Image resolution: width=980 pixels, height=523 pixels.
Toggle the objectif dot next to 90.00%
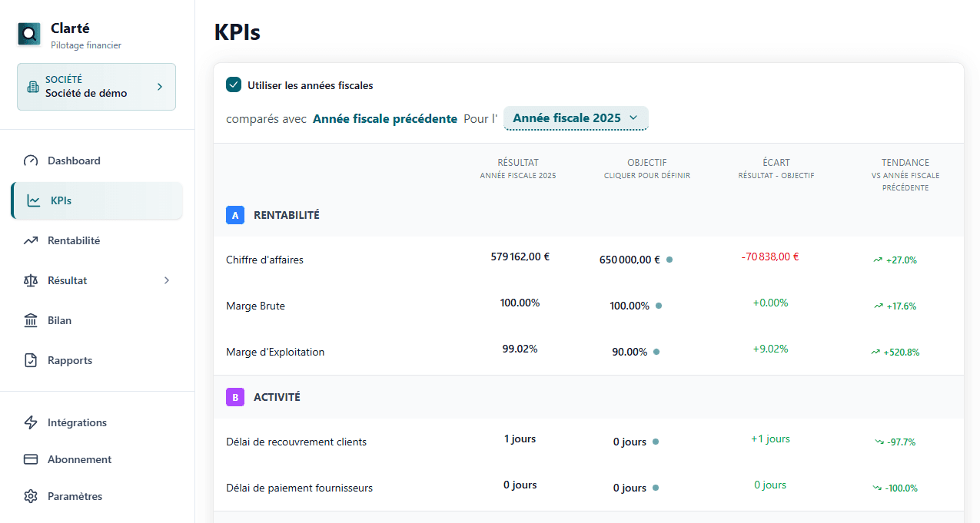656,352
